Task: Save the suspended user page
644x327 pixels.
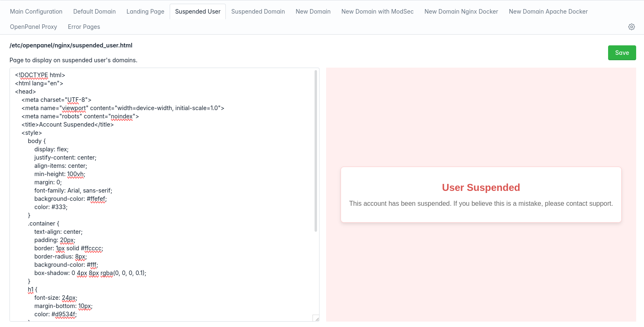Action: [x=622, y=53]
